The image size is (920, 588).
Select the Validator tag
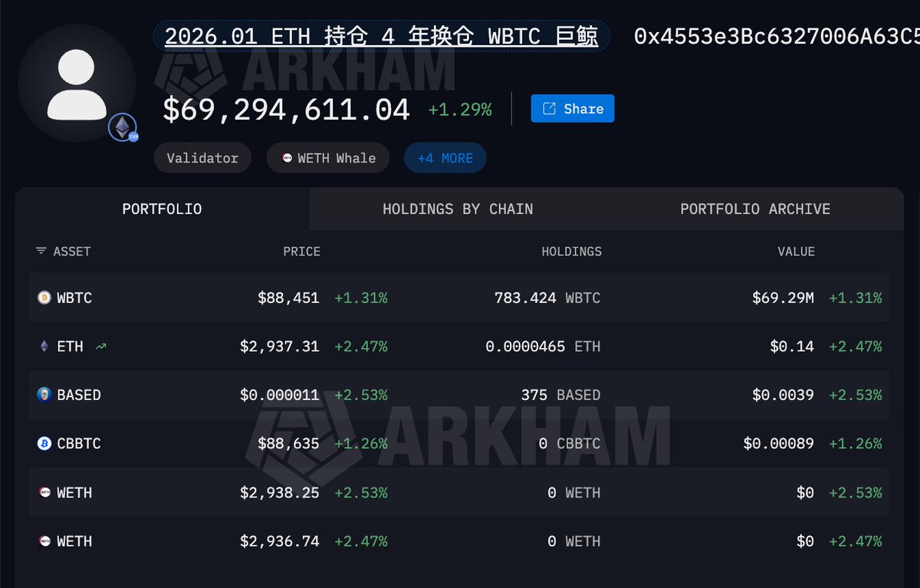coord(202,158)
